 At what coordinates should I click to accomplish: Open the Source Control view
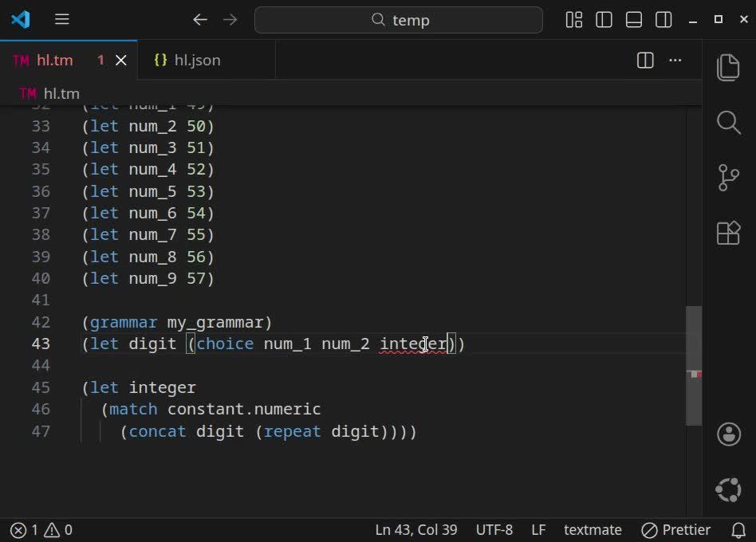[x=727, y=178]
